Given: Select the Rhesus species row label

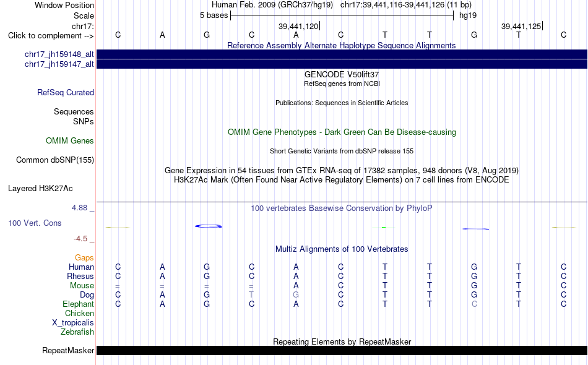Looking at the screenshot, I should click(80, 276).
